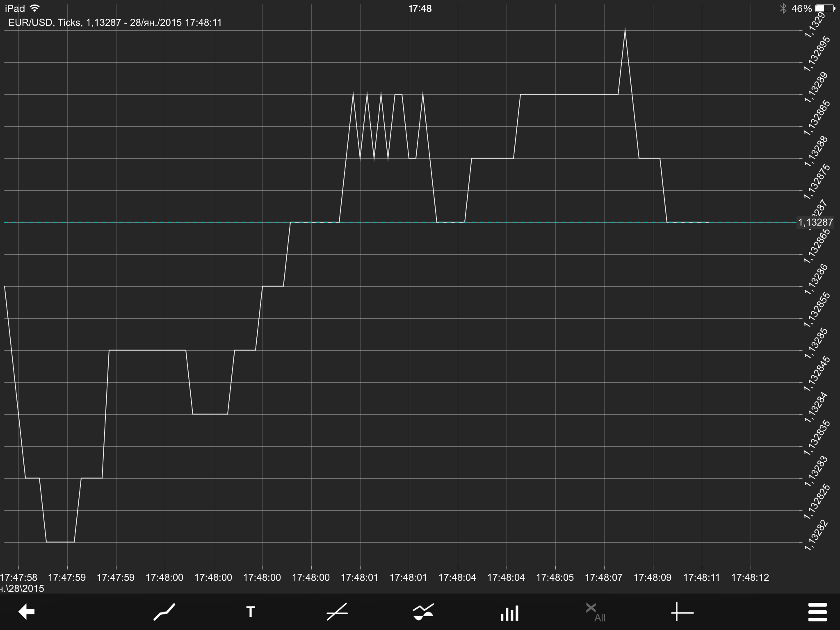Viewport: 840px width, 630px height.
Task: Tap the 1,13282 price axis label
Action: (816, 535)
